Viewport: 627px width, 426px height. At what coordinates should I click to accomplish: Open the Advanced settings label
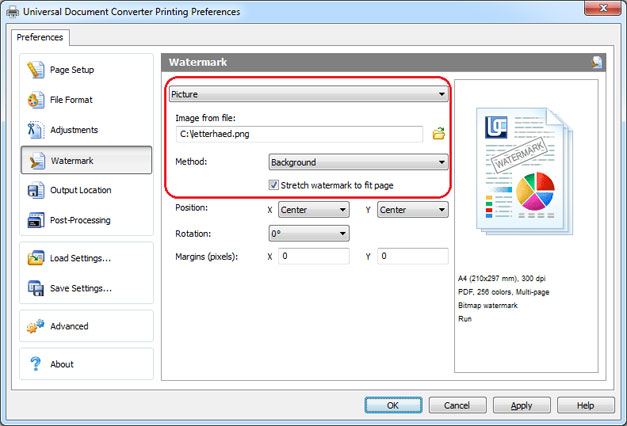pyautogui.click(x=69, y=326)
